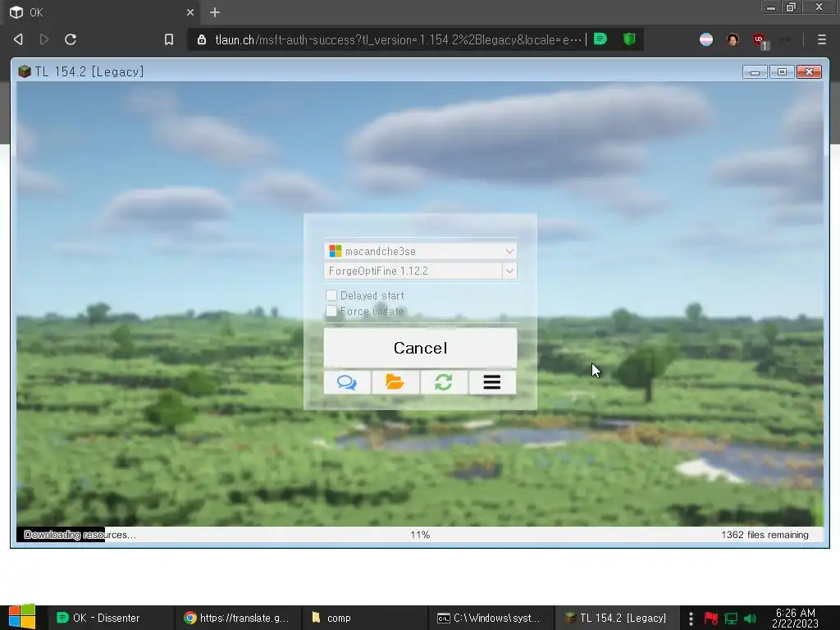The height and width of the screenshot is (630, 840).
Task: Reload the browser page
Action: pyautogui.click(x=71, y=39)
